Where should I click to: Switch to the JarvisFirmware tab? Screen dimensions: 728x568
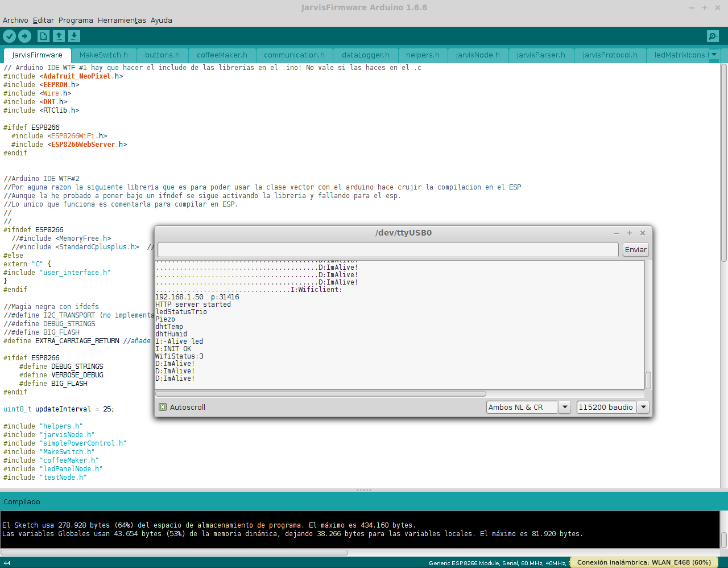[38, 55]
